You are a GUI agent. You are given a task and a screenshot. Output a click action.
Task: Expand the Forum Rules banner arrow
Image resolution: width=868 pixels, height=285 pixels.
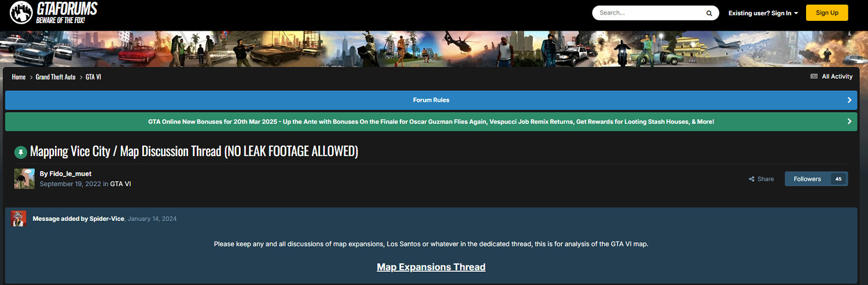pos(849,100)
